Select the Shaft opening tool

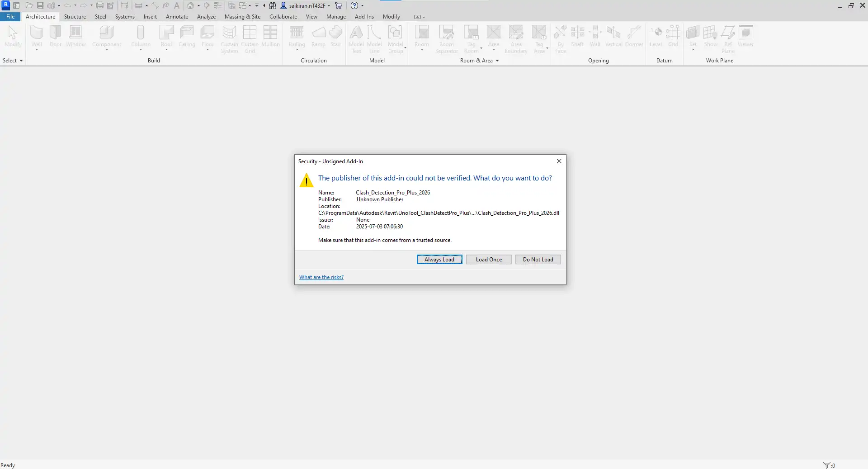577,36
